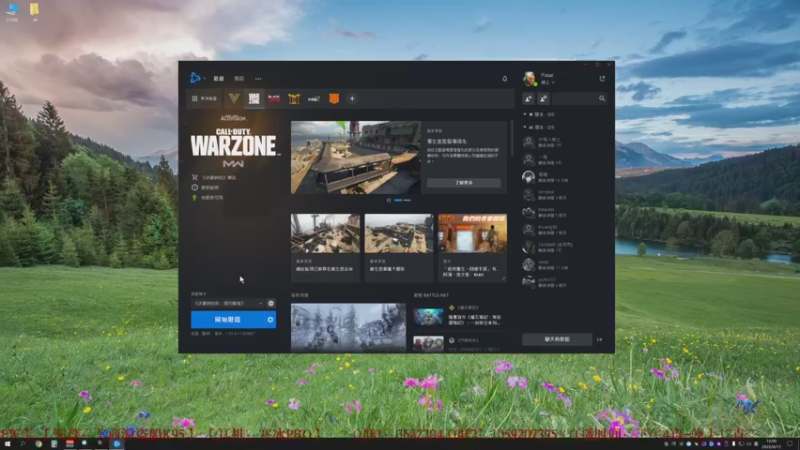Open the three-dots more menu
This screenshot has width=800, height=450.
point(258,79)
